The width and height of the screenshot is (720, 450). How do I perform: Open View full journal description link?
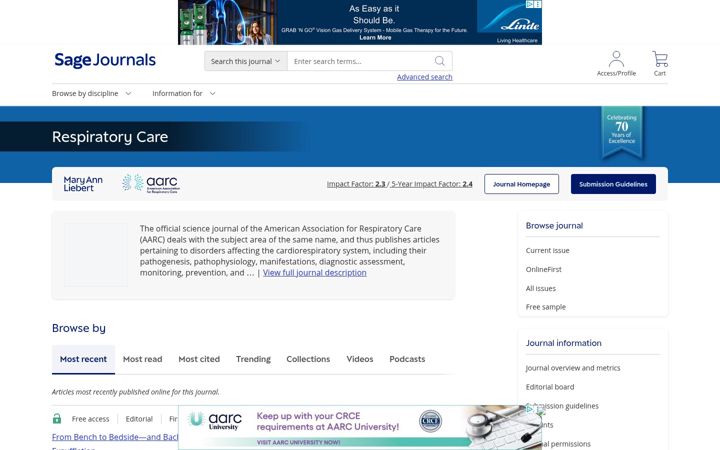click(x=315, y=273)
